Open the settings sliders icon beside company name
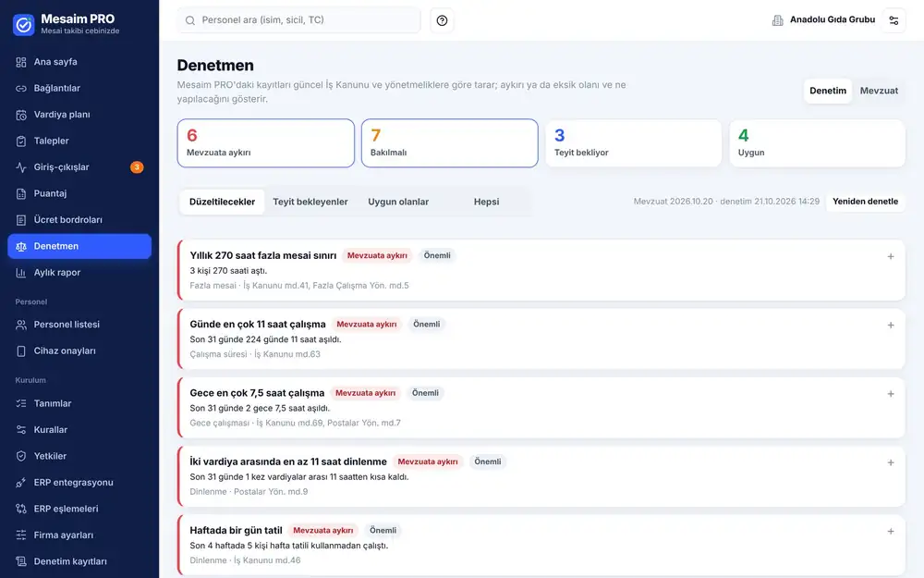 point(894,20)
